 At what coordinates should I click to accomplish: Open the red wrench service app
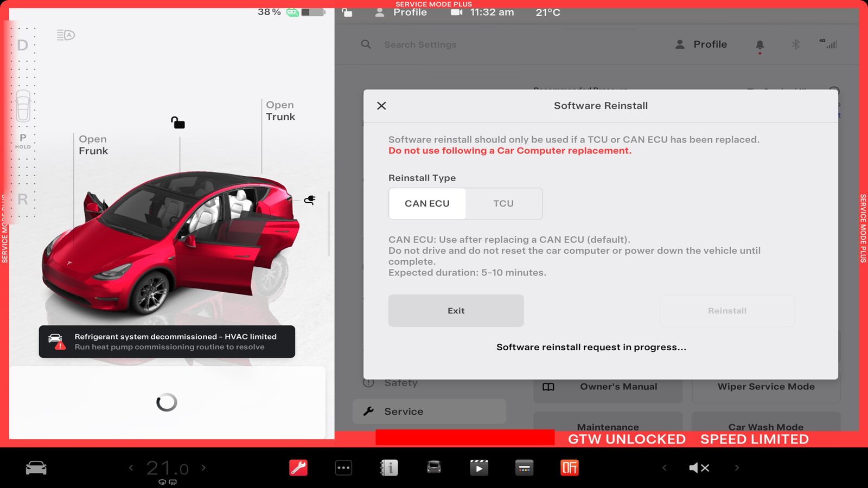click(298, 467)
